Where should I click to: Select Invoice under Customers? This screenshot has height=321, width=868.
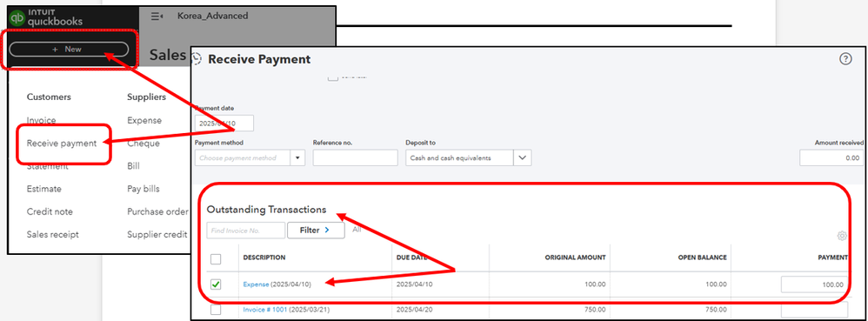pyautogui.click(x=42, y=120)
